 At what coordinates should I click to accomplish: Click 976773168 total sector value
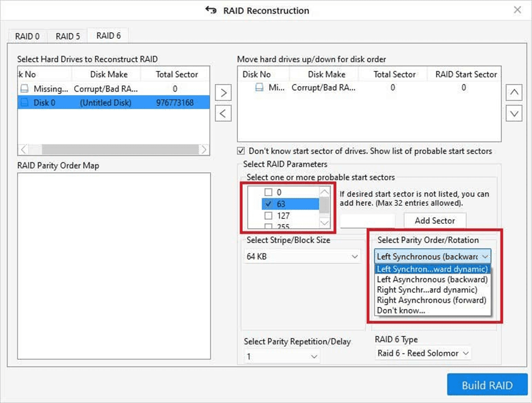tap(175, 103)
